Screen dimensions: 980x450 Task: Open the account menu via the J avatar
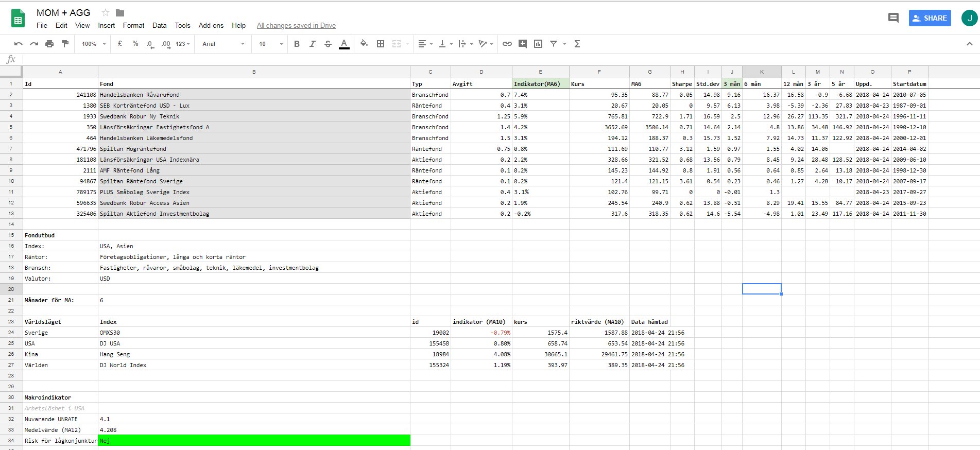pyautogui.click(x=970, y=18)
